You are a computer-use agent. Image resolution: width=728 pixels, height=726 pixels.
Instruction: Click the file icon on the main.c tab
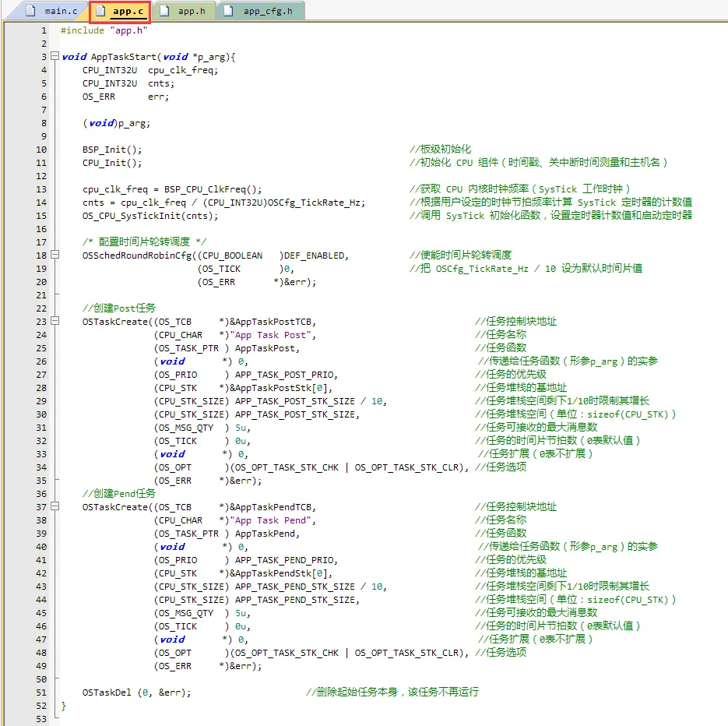pos(33,11)
